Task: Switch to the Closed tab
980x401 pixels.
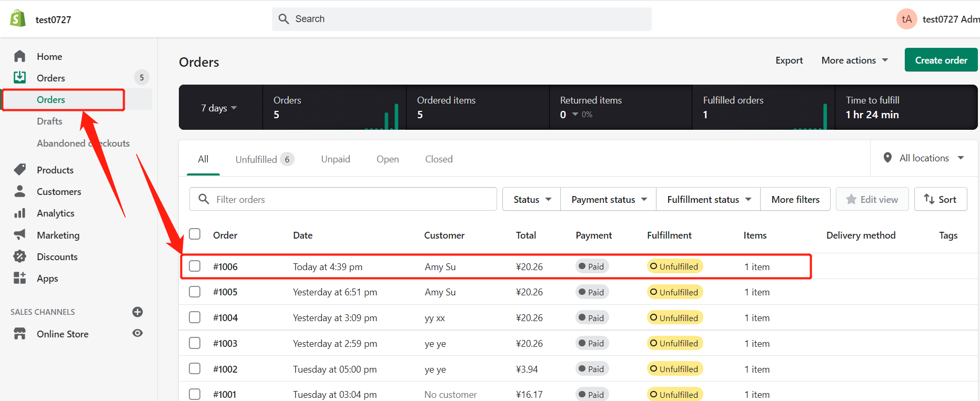Action: 439,159
